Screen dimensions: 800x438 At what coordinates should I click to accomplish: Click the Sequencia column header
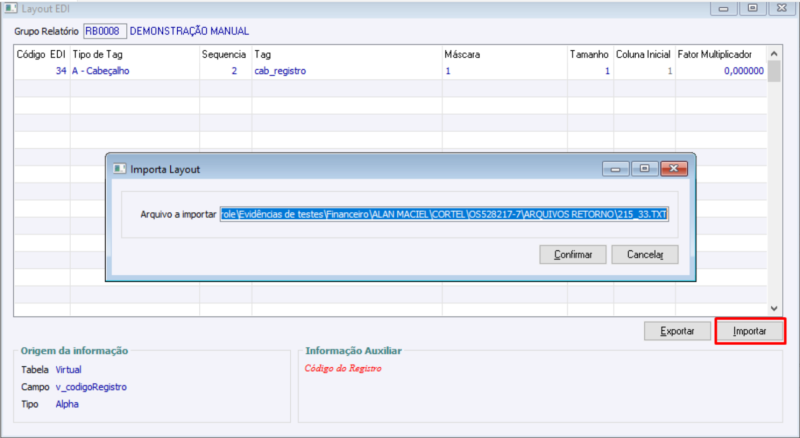(226, 54)
